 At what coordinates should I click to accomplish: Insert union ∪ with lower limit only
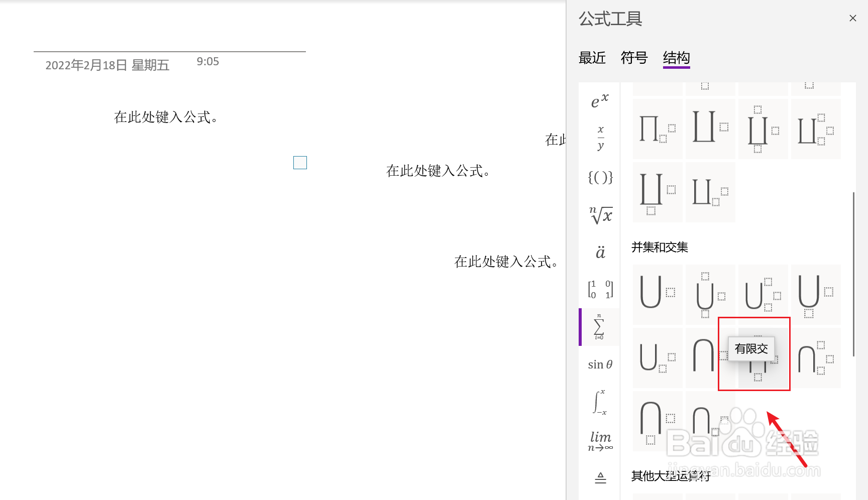[816, 295]
